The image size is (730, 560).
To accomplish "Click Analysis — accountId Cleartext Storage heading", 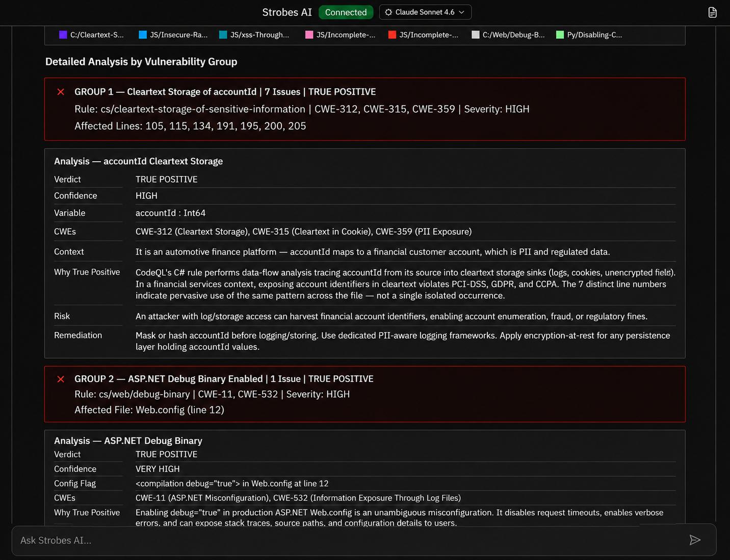I will coord(138,161).
